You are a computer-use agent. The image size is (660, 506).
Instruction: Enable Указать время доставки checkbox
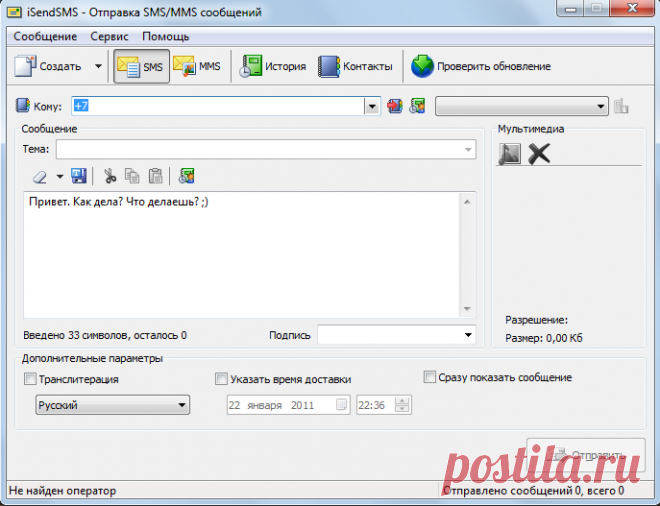coord(221,379)
